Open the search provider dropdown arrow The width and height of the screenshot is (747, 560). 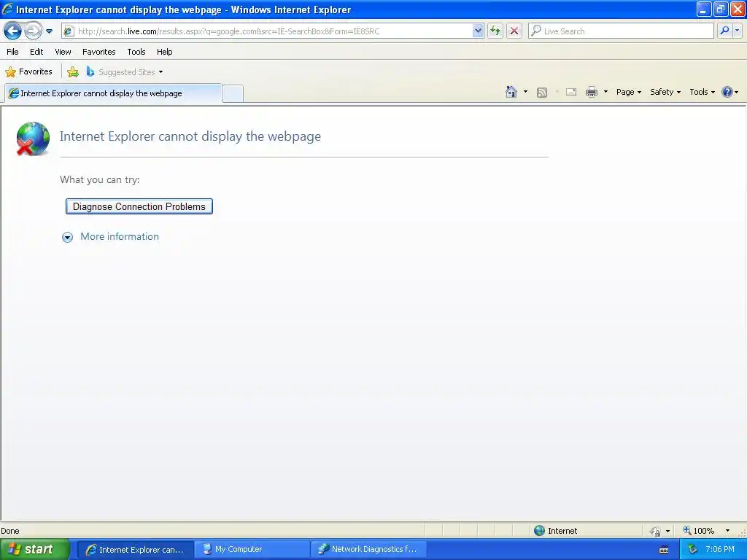(738, 31)
